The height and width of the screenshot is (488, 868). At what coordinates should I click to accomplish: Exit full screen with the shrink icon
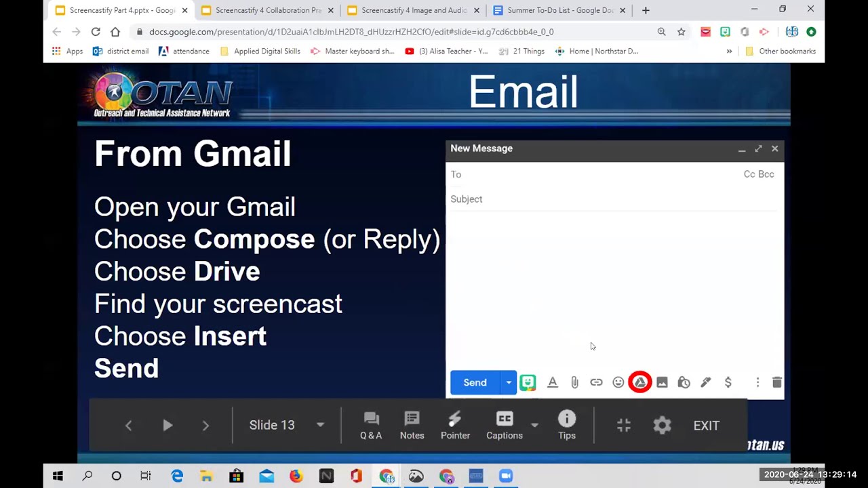pos(624,425)
